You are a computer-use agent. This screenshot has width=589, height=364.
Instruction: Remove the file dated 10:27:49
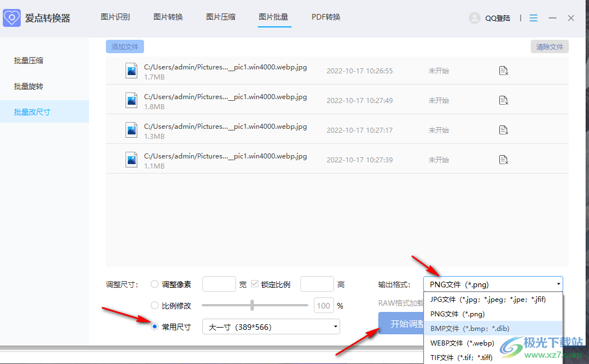coord(503,100)
